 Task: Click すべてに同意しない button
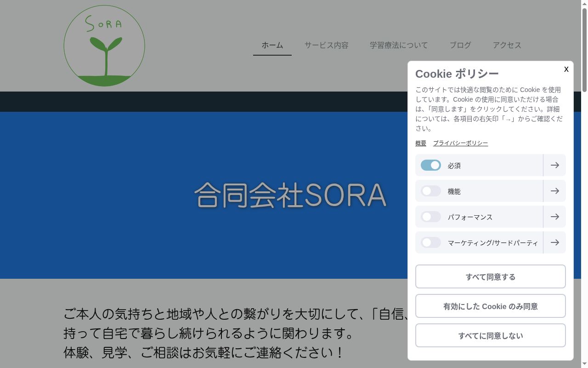(x=491, y=335)
